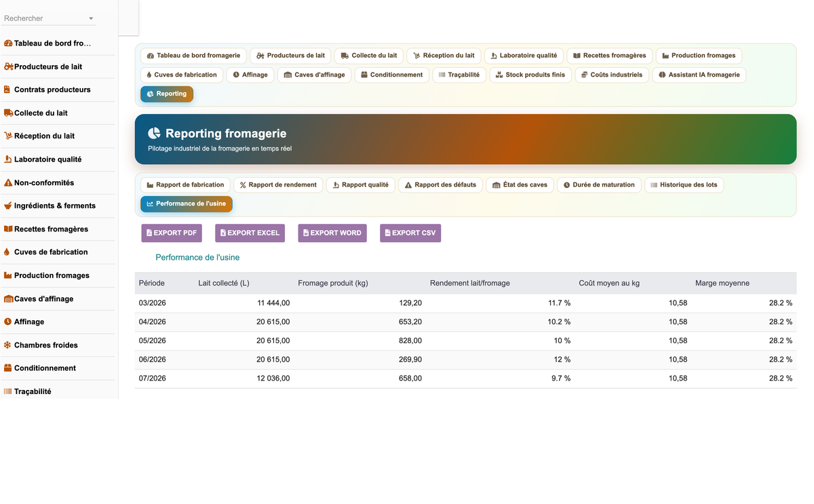This screenshot has width=814, height=504.
Task: Open Rapport des défauts report
Action: (x=440, y=185)
